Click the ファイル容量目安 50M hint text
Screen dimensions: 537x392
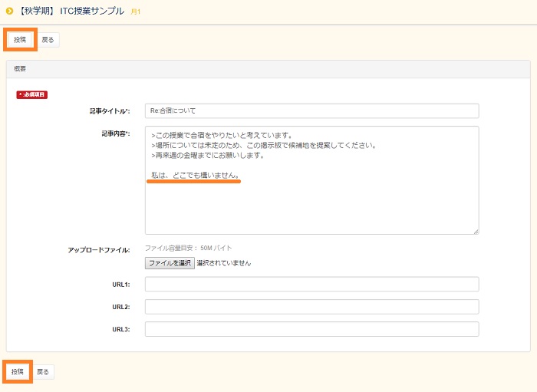188,249
